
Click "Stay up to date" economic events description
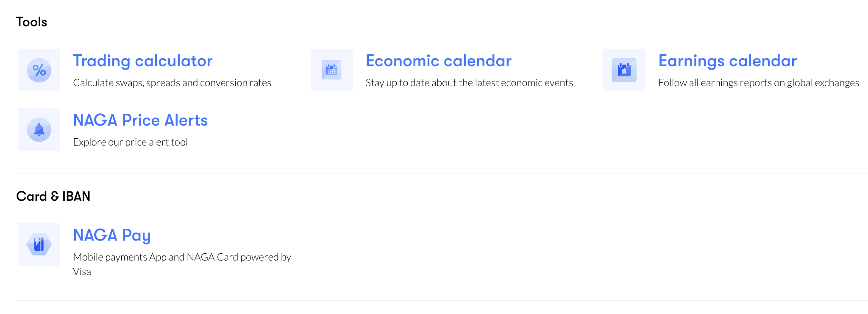point(469,83)
